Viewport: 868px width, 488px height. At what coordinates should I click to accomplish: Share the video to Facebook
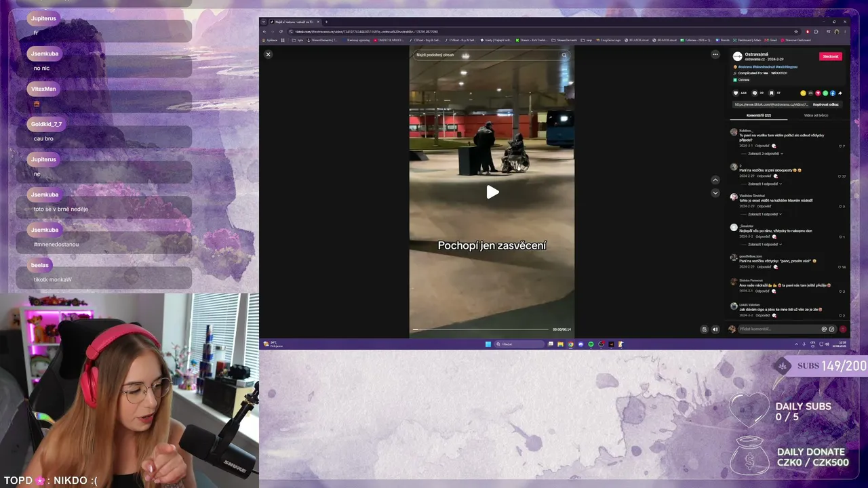(x=833, y=93)
